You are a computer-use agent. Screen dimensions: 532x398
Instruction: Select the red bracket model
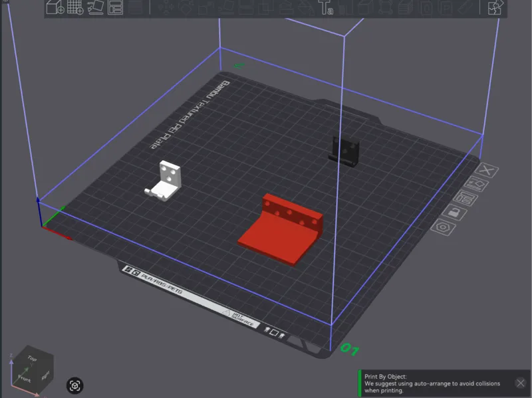(x=280, y=229)
